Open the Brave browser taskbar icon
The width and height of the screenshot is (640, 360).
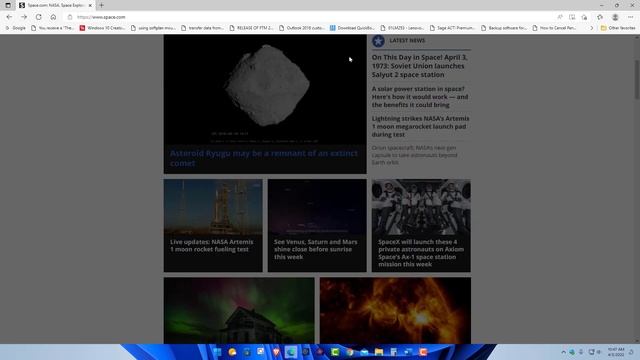[276, 352]
